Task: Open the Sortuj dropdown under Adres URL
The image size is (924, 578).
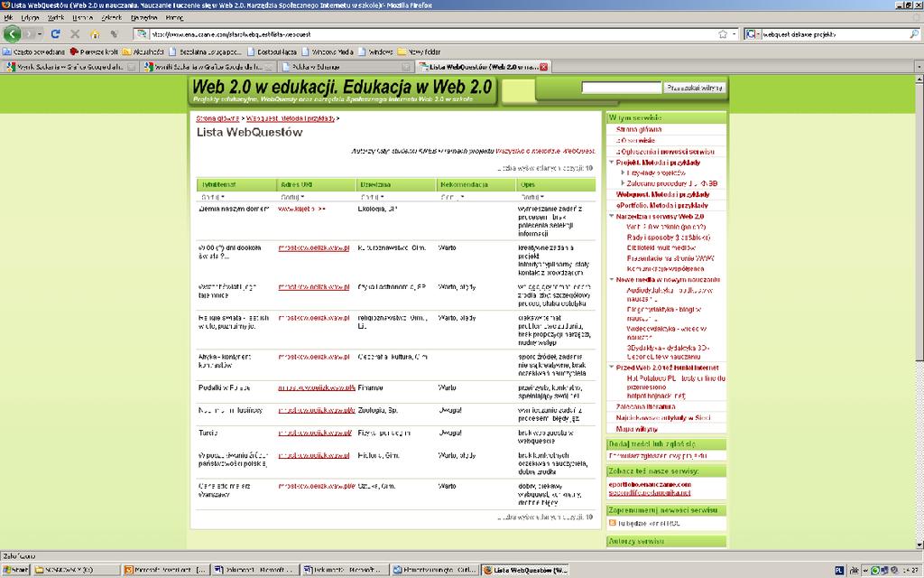Action: click(292, 197)
